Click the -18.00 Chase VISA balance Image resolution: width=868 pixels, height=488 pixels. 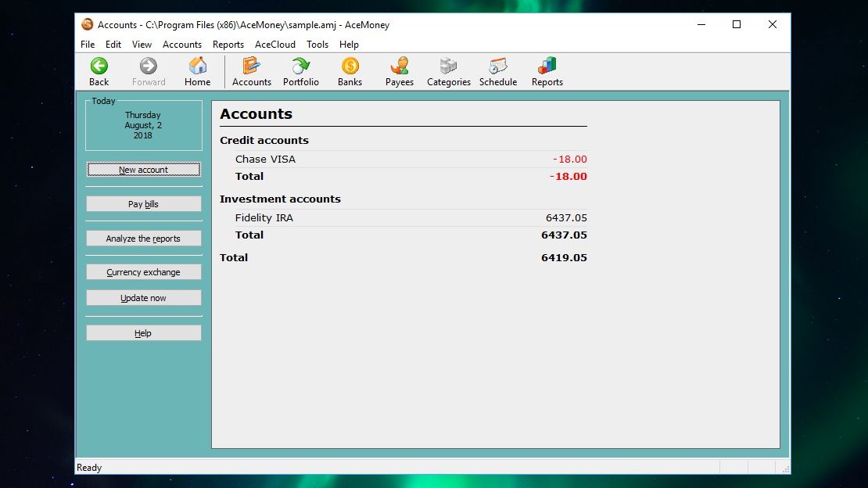(569, 159)
